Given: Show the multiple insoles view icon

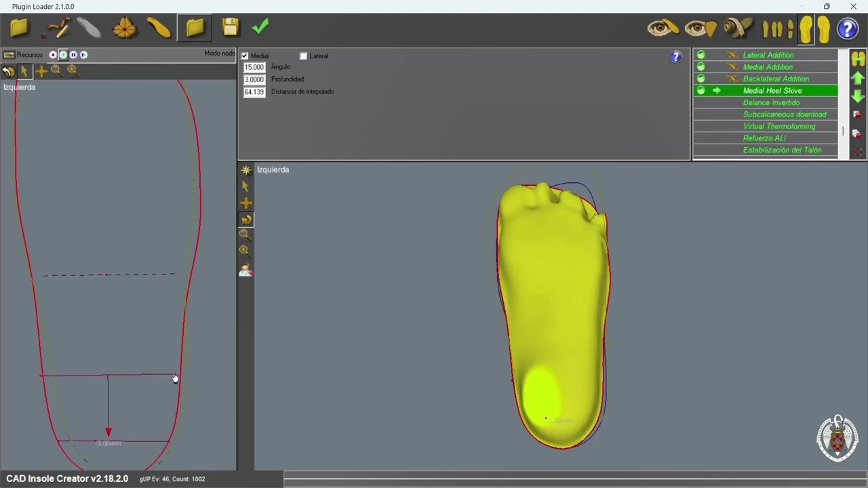Looking at the screenshot, I should (x=778, y=28).
